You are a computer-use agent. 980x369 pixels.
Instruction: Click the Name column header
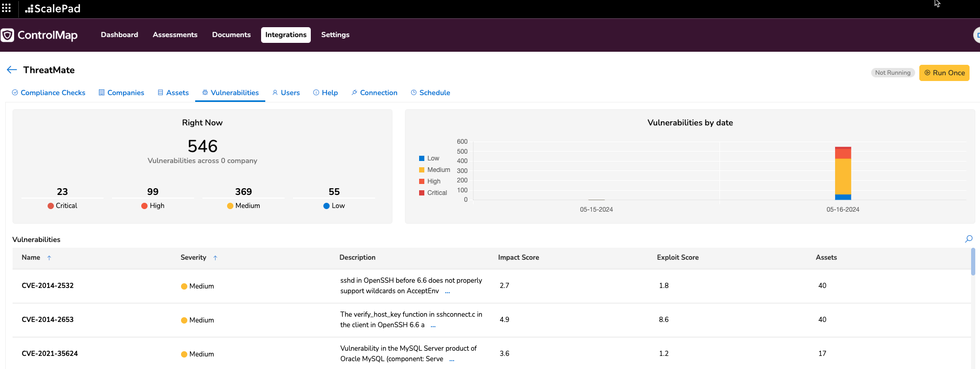pyautogui.click(x=31, y=258)
